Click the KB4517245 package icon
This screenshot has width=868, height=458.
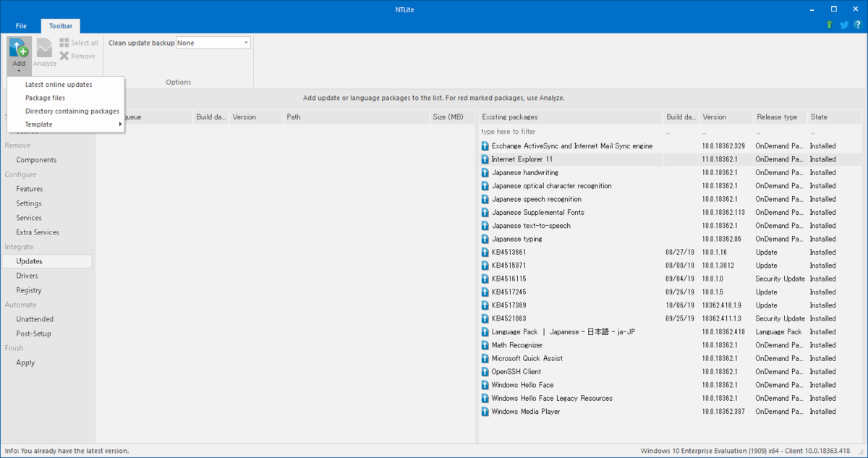click(x=485, y=292)
